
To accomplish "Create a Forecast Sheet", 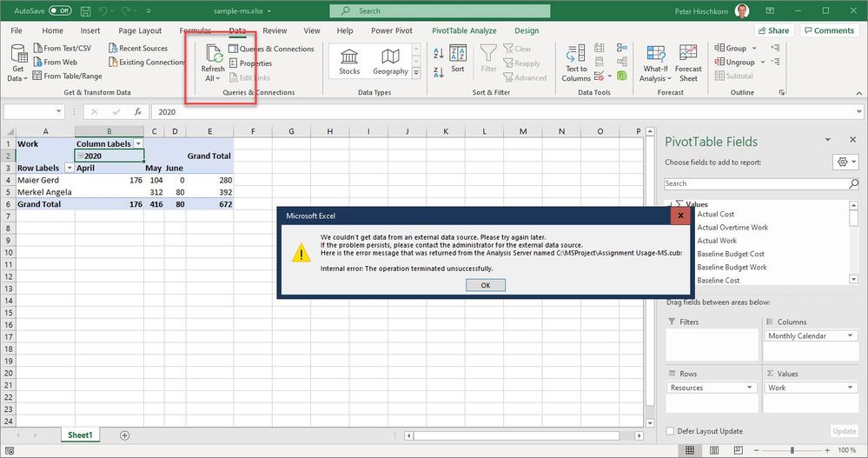I will click(x=688, y=63).
